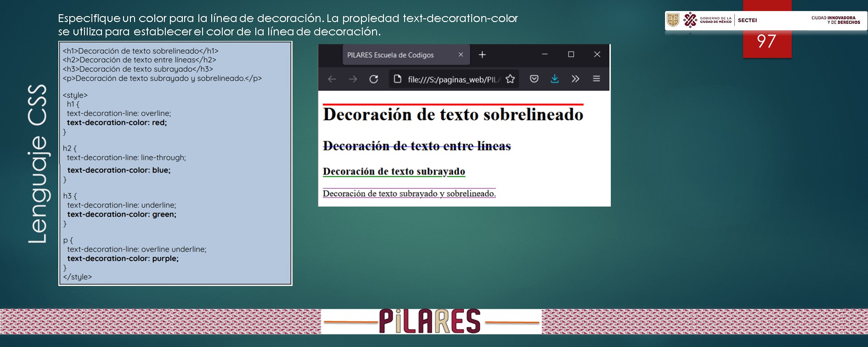Expand the more tools double-chevron
Viewport: 868px width, 347px height.
575,79
